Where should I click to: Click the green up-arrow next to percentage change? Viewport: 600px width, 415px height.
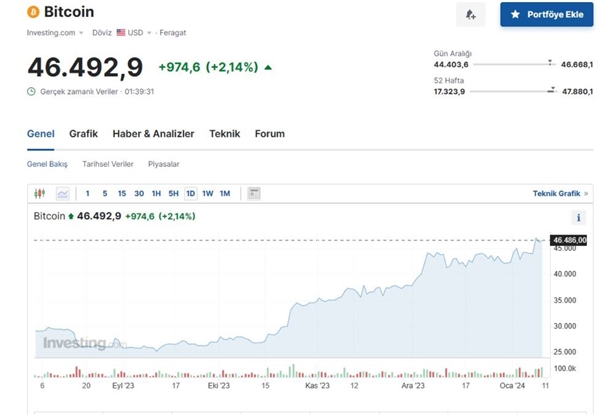pyautogui.click(x=268, y=67)
